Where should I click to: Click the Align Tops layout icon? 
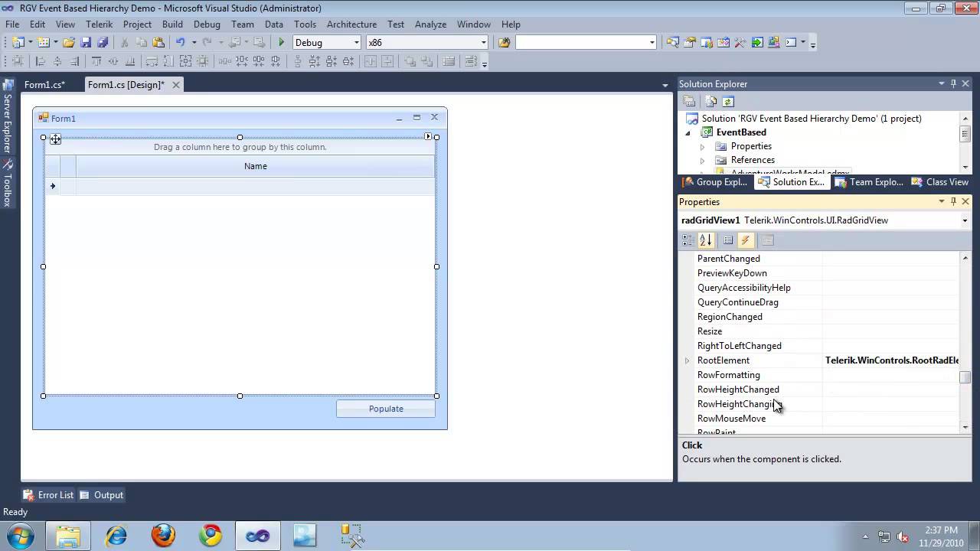[x=96, y=62]
